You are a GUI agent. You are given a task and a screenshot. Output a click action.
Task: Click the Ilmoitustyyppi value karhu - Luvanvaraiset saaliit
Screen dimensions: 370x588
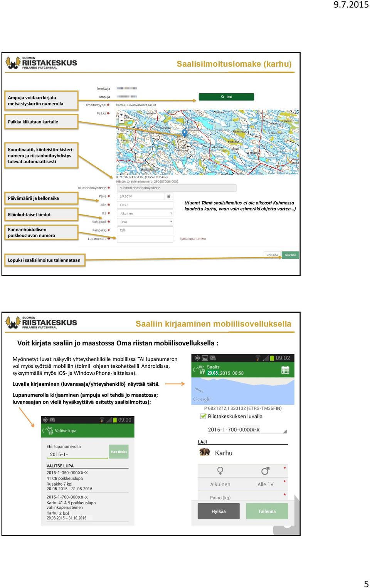pos(136,105)
